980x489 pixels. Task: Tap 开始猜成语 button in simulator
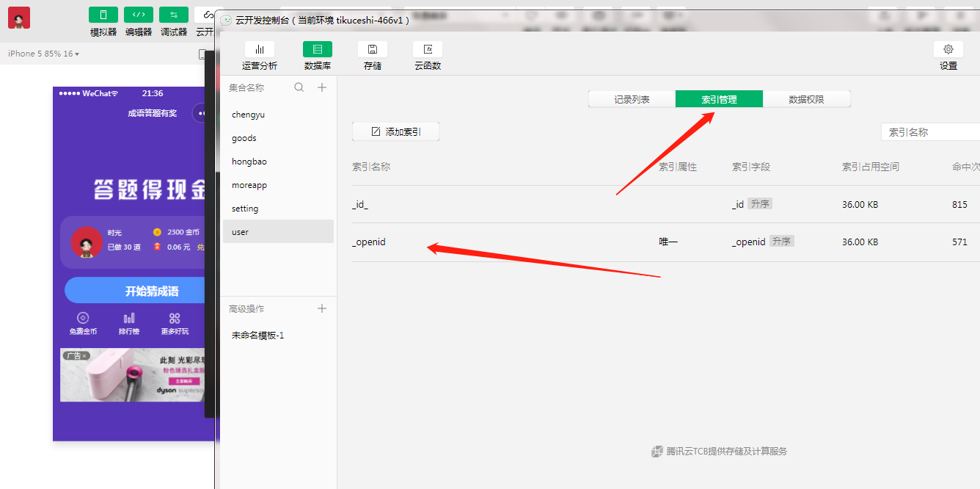[135, 291]
